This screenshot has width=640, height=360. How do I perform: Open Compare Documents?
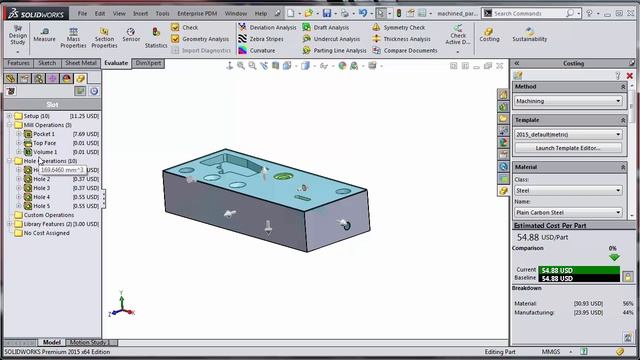[x=405, y=50]
